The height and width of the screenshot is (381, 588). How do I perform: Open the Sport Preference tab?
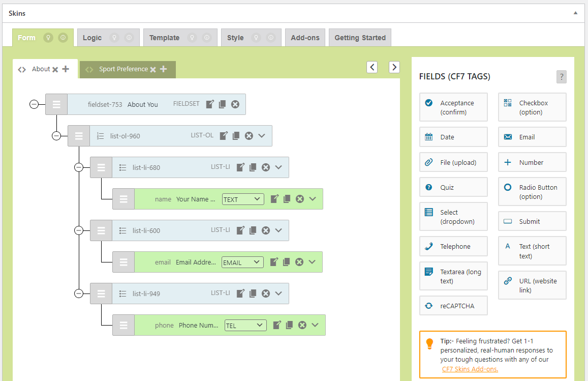[123, 69]
